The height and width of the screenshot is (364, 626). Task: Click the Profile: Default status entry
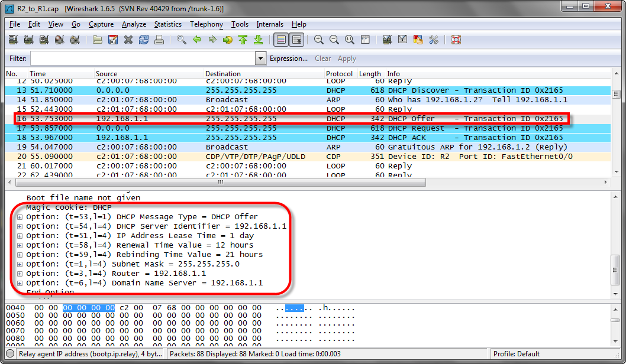[x=516, y=353]
